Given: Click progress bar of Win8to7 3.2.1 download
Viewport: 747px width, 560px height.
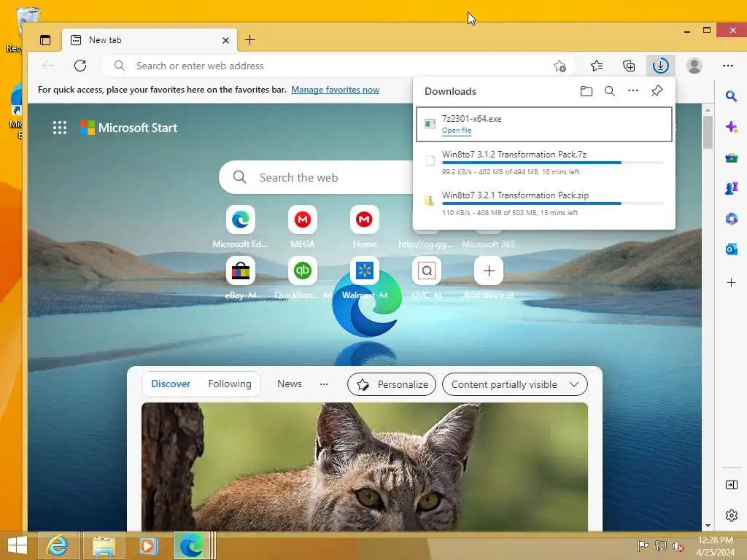Looking at the screenshot, I should [x=552, y=203].
